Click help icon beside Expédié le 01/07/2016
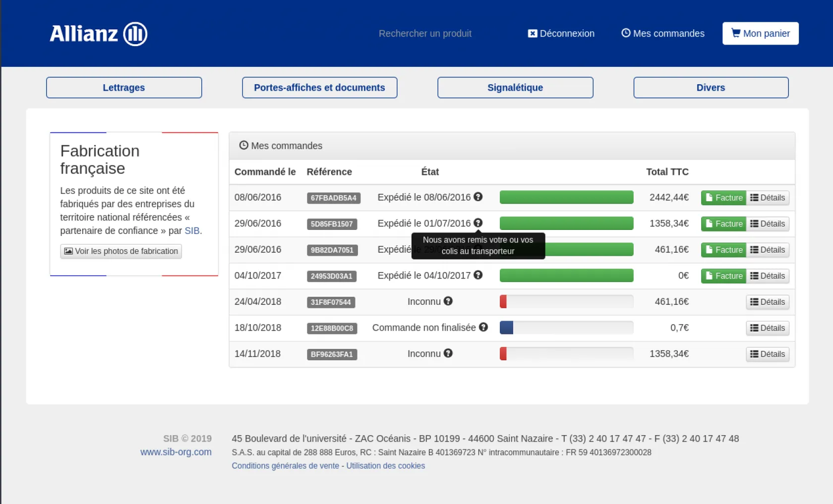 478,223
